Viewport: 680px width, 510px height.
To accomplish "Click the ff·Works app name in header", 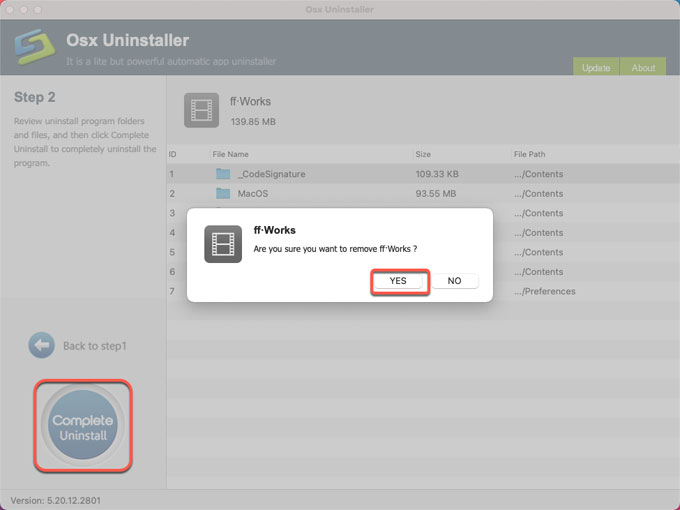I will coord(251,101).
